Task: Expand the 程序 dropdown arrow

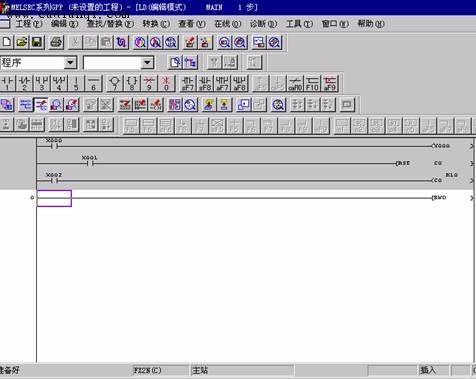Action: pos(70,63)
